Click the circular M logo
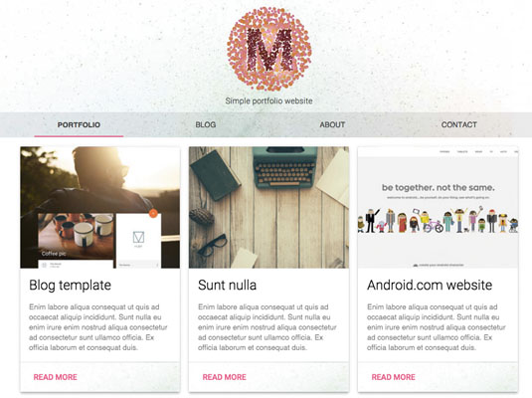 [269, 50]
